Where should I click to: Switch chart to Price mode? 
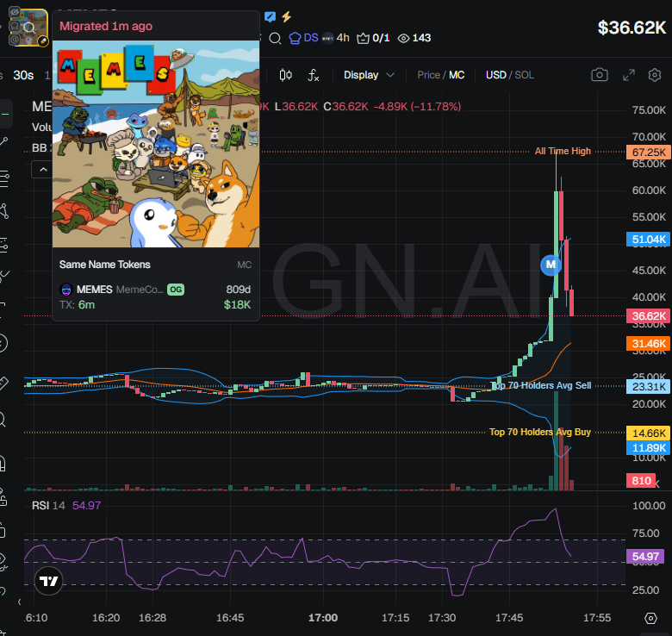[x=428, y=75]
